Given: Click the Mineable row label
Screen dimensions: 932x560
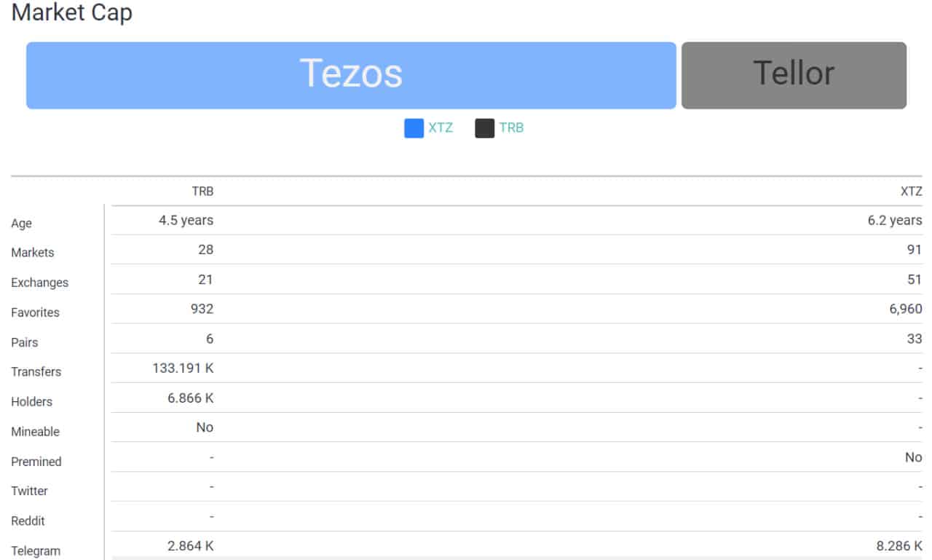Looking at the screenshot, I should [x=35, y=432].
